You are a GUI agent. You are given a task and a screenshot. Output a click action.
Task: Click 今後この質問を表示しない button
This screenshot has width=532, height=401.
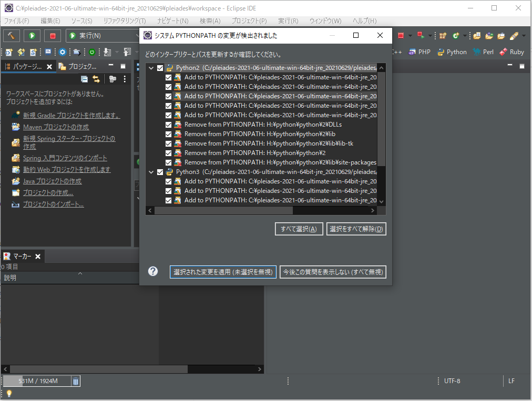[x=333, y=272]
